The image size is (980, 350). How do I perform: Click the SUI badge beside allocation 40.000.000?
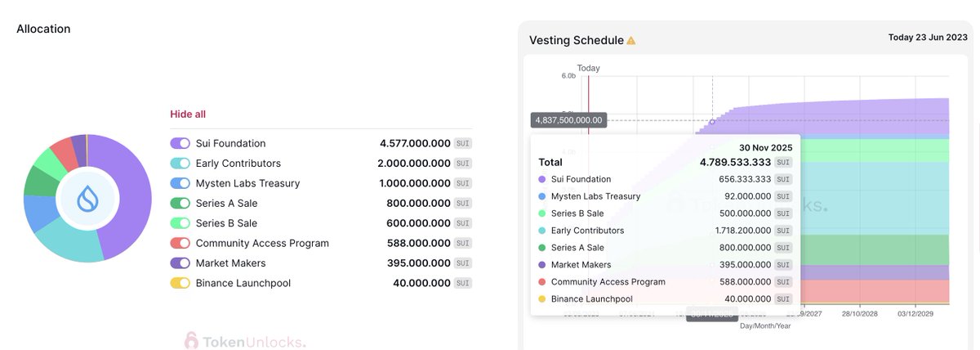463,283
